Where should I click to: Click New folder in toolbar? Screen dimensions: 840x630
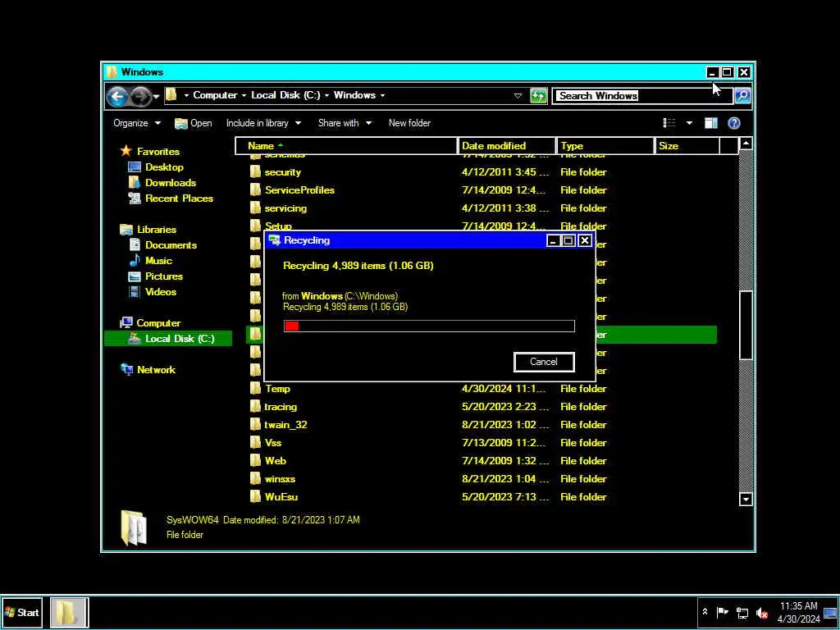(x=409, y=123)
